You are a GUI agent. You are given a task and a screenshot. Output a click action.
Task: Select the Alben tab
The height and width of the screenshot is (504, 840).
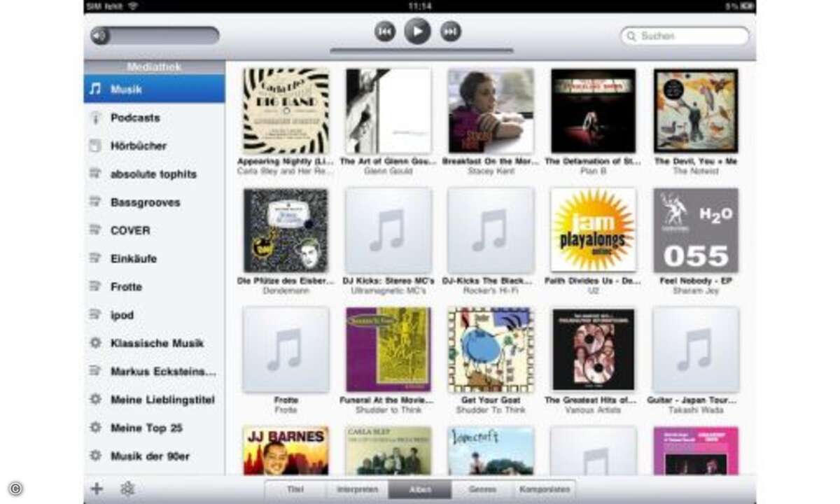[x=420, y=489]
